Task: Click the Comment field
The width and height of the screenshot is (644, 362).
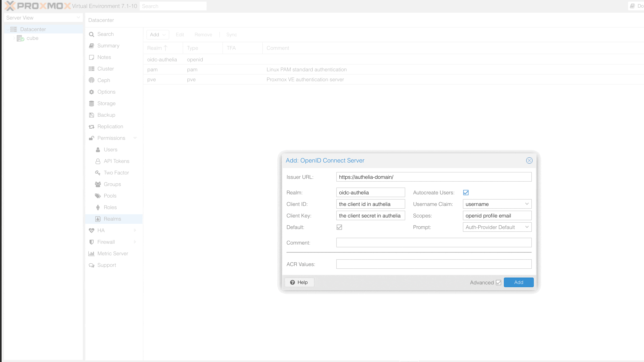Action: coord(434,242)
